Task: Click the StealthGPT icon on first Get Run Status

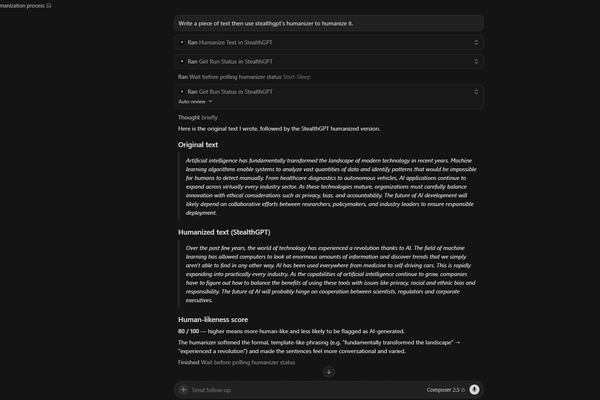Action: tap(182, 61)
